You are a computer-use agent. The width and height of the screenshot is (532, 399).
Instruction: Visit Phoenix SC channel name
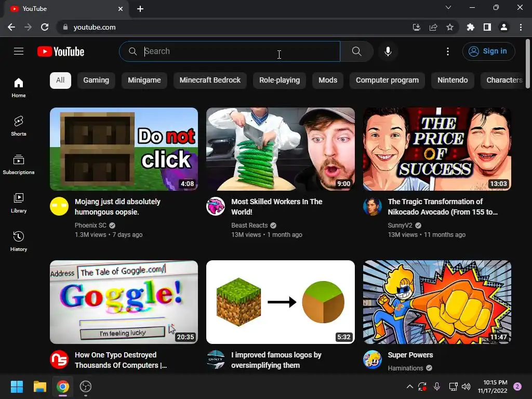coord(90,225)
